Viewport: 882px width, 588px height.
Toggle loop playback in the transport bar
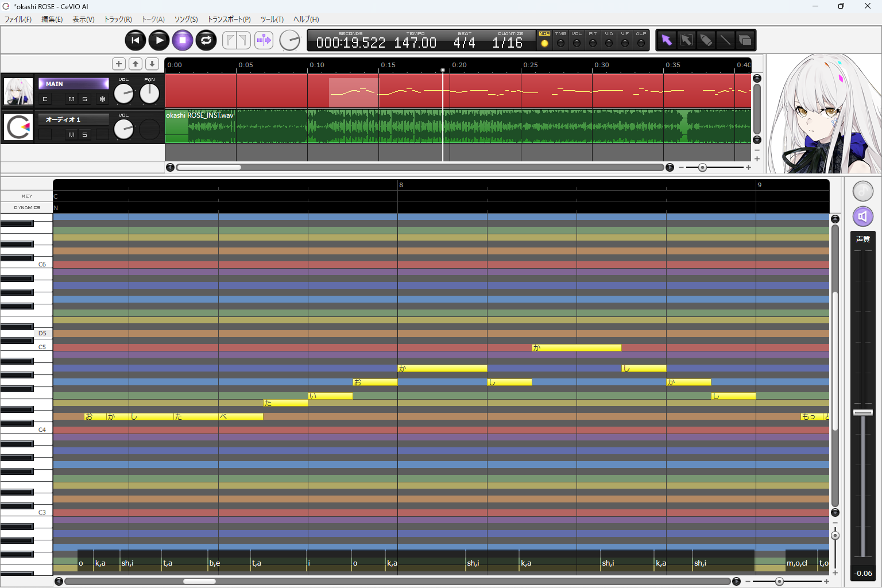206,40
